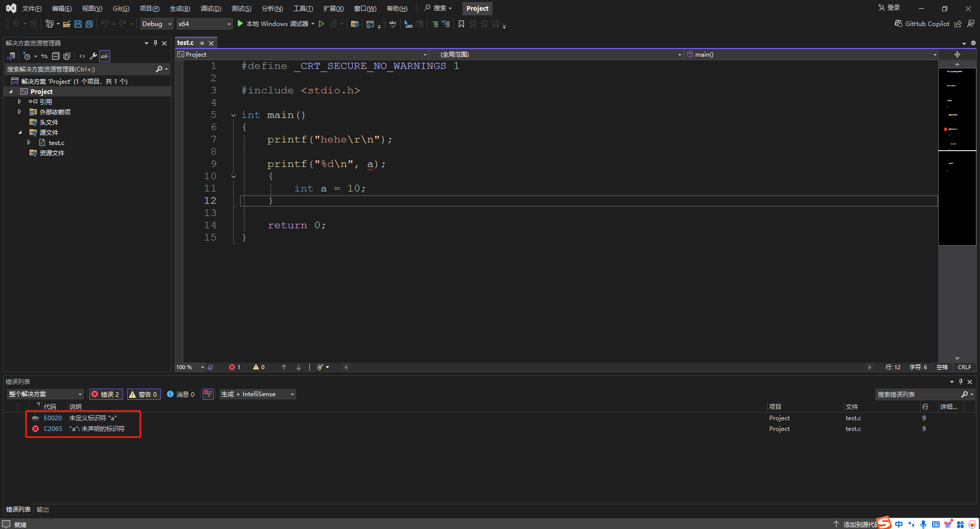
Task: Open the zoom 100 % dropdown
Action: pyautogui.click(x=190, y=367)
